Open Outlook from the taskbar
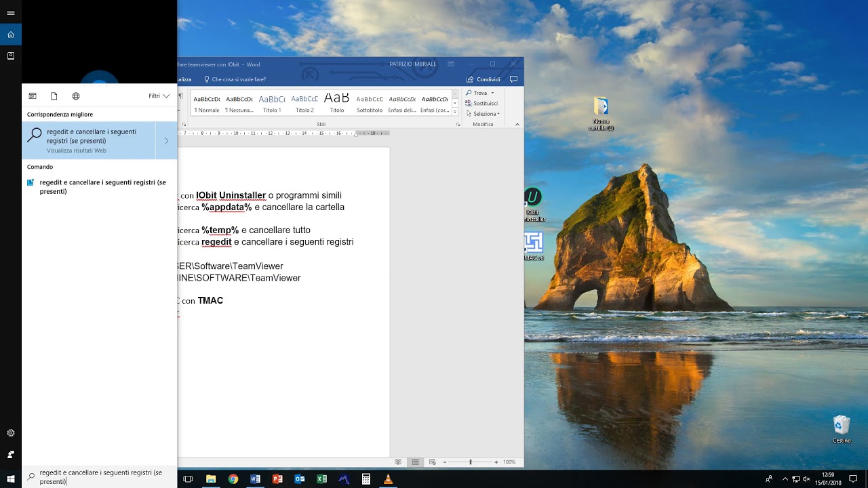The height and width of the screenshot is (488, 868). (x=300, y=479)
